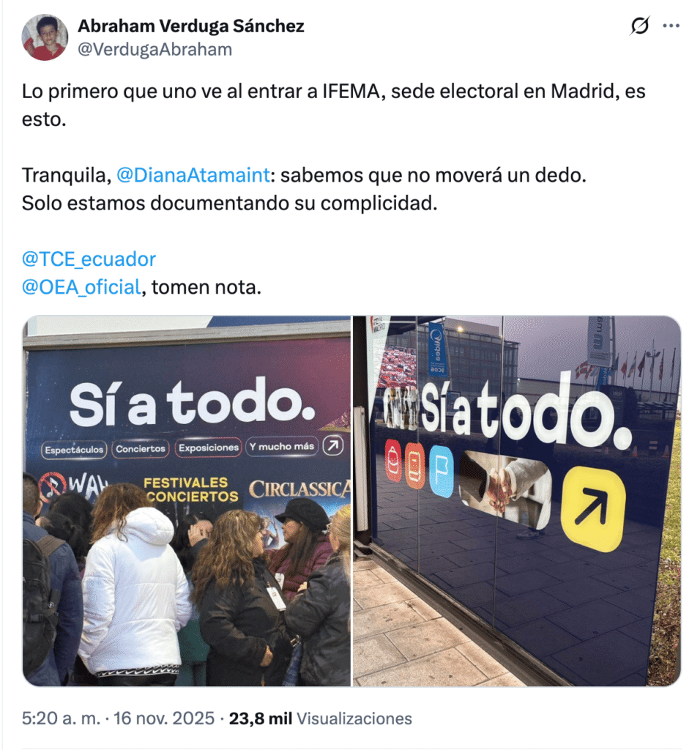700x750 pixels.
Task: View the 23,8 mil Visualizaciones count
Action: click(x=321, y=719)
